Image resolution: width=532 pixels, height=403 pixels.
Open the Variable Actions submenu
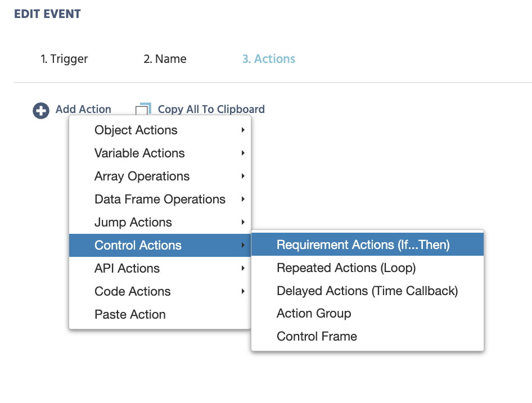pos(160,153)
